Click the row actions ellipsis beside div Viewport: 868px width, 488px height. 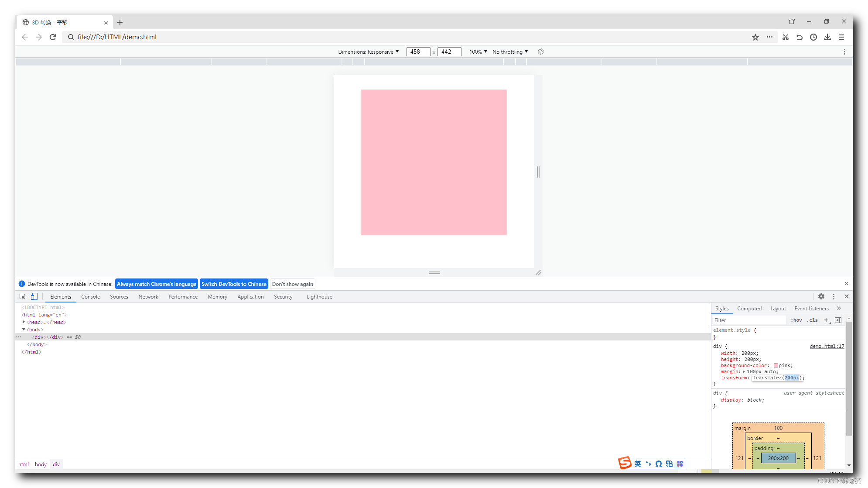[19, 337]
